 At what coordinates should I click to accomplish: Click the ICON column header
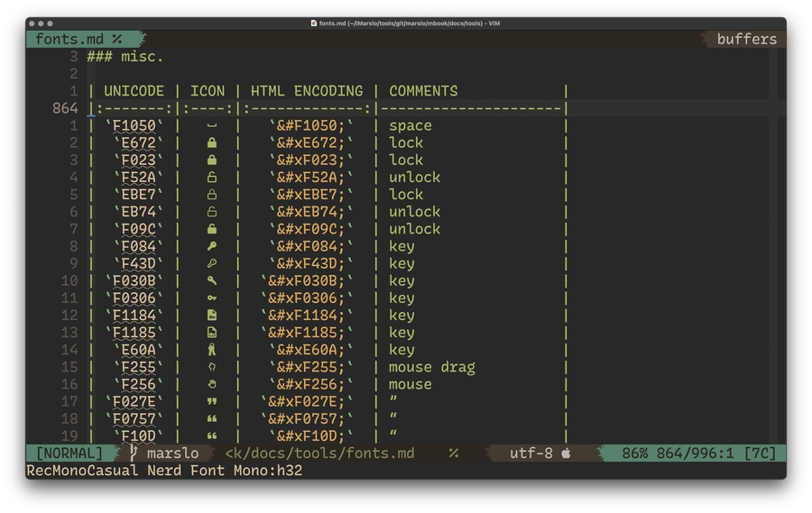[x=208, y=91]
